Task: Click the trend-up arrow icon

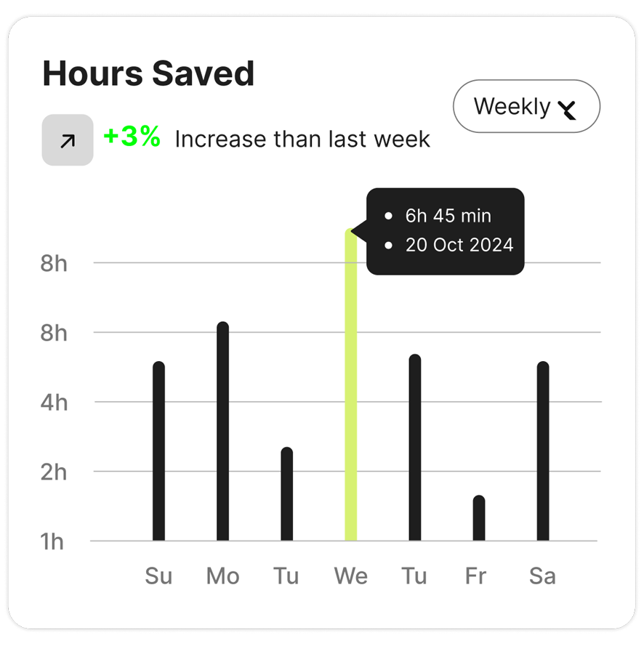Action: pyautogui.click(x=68, y=140)
